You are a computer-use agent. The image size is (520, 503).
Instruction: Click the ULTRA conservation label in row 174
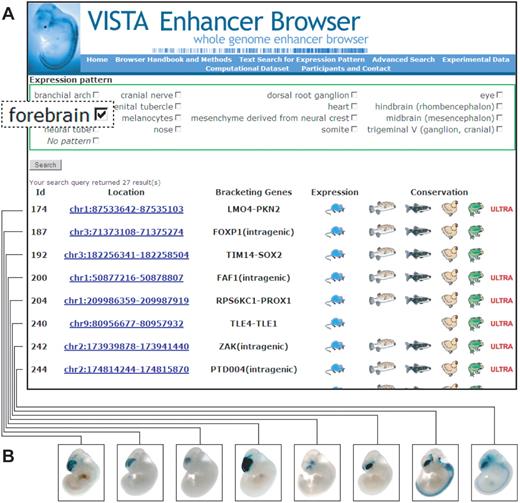coord(501,209)
